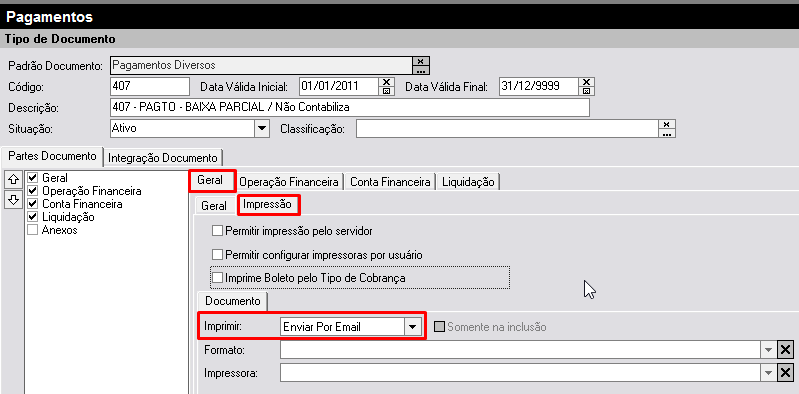Uncheck Operação Financeira in the parts list
Screen dimensions: 799x394
point(33,191)
